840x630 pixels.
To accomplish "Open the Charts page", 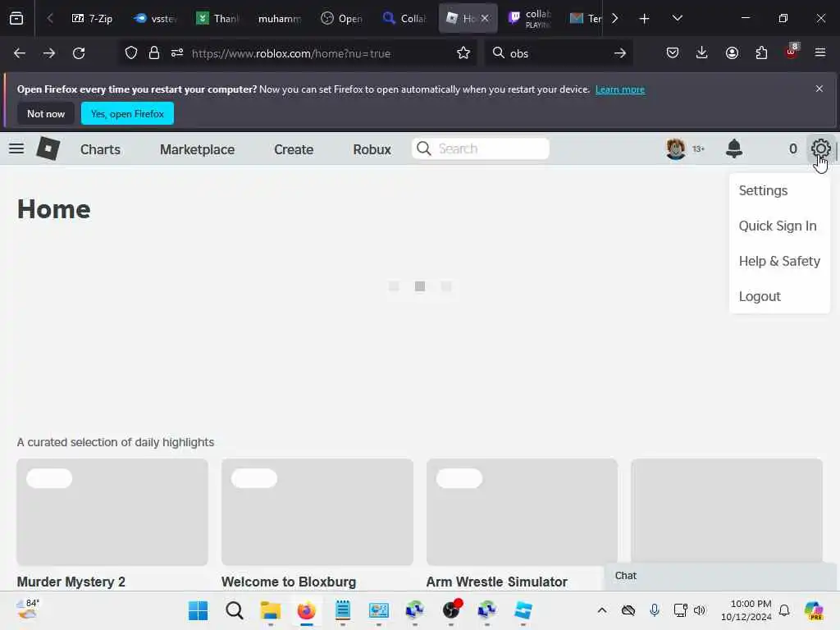I will tap(100, 149).
